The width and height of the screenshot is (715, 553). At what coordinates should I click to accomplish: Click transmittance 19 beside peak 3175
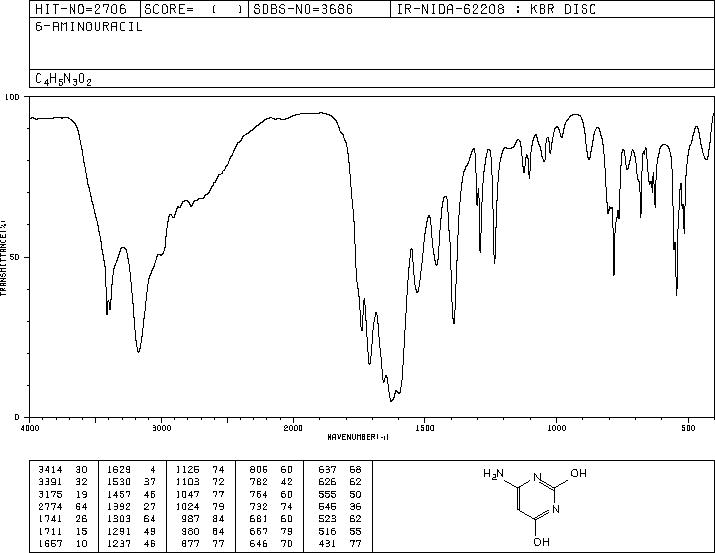(81, 495)
